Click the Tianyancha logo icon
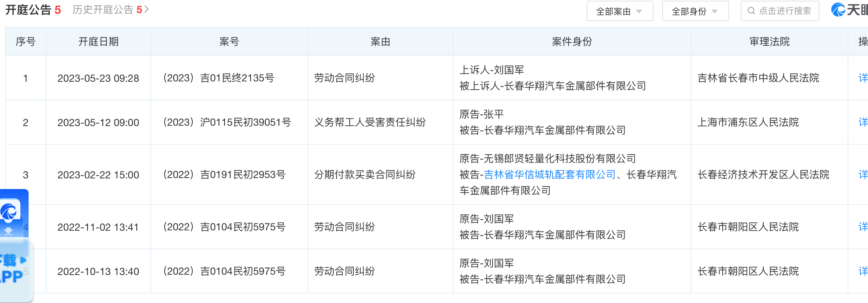 point(838,10)
